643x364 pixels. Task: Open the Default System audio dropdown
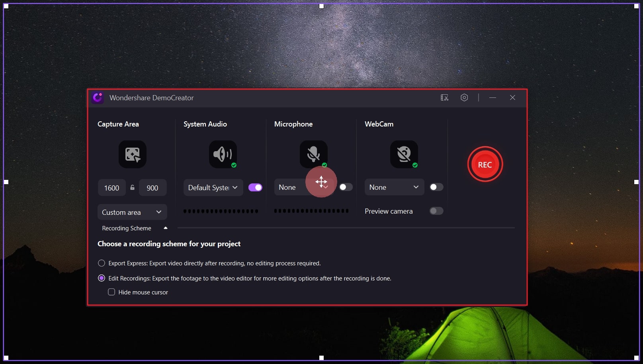pos(213,187)
